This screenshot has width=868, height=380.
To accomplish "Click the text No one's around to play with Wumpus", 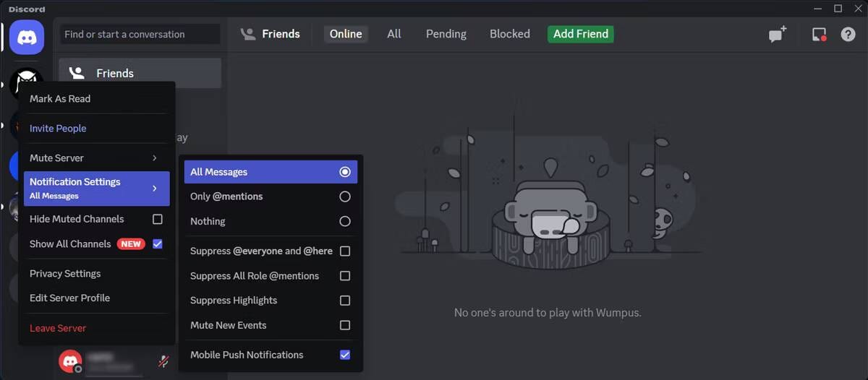I will coord(548,313).
